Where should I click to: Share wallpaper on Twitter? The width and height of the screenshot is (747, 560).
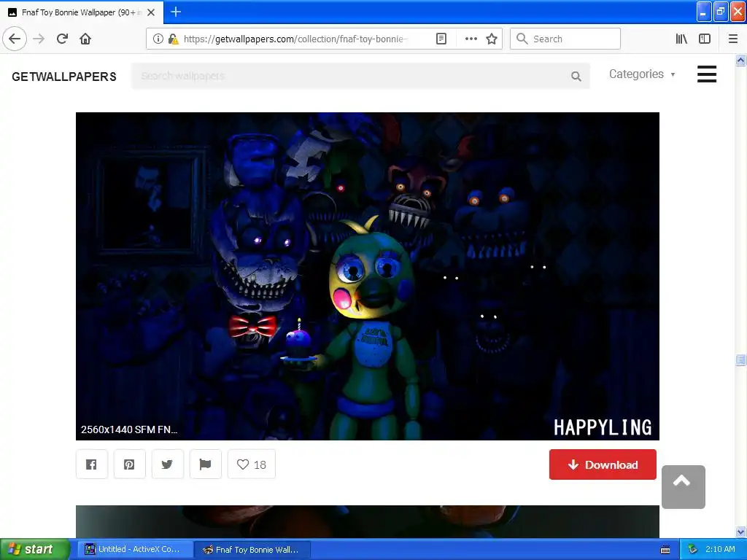click(167, 464)
